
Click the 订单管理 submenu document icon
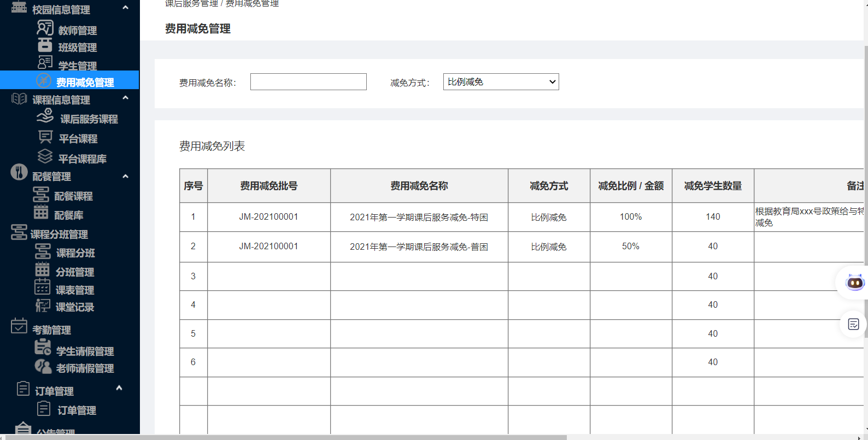pos(44,408)
